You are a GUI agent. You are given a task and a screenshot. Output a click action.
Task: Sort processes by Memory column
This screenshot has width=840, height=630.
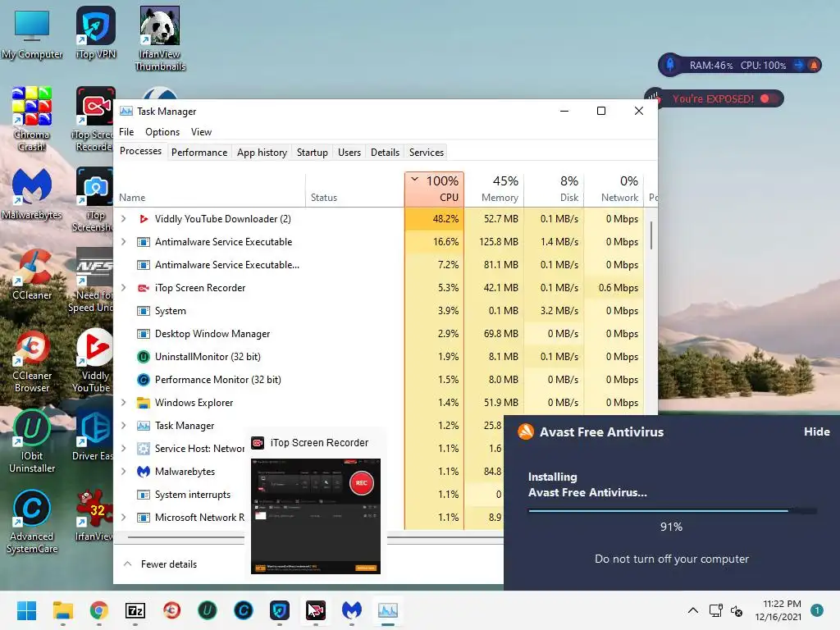[494, 189]
